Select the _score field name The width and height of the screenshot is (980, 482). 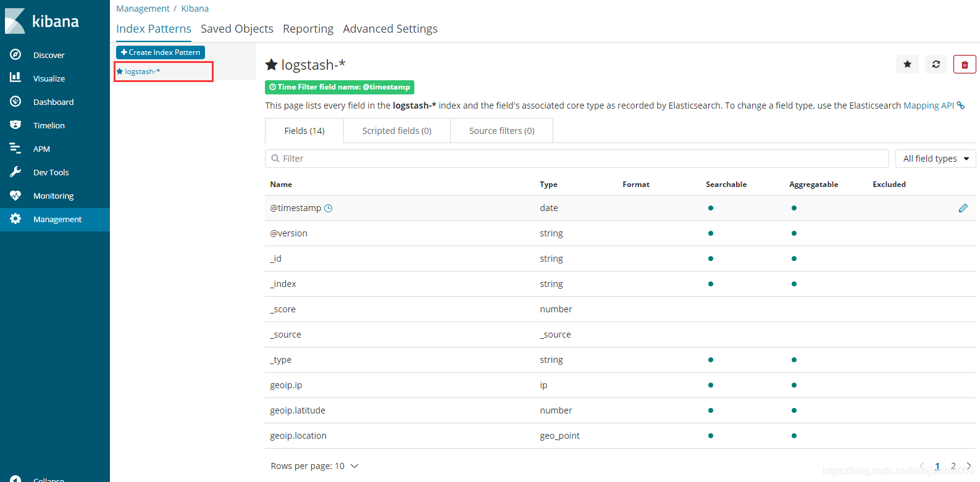pos(283,309)
